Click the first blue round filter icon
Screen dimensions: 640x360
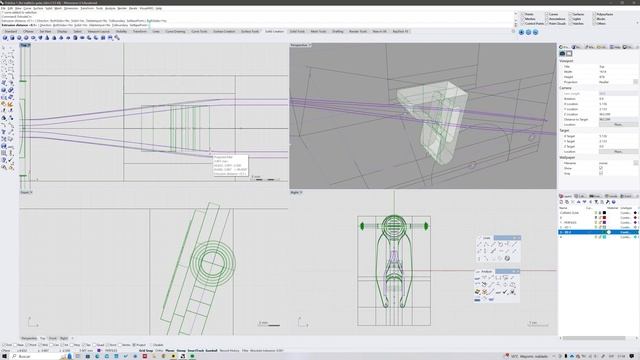[521, 32]
